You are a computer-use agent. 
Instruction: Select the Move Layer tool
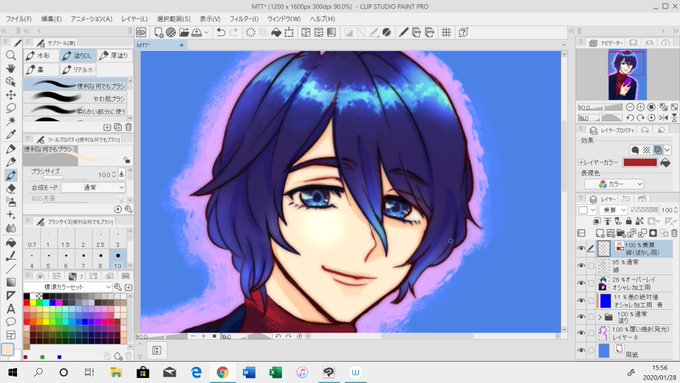(x=11, y=95)
